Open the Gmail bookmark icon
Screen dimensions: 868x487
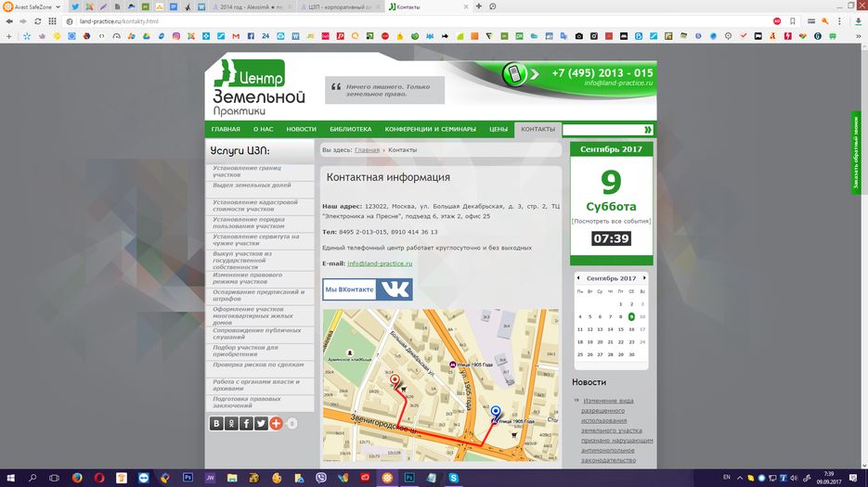[x=236, y=36]
